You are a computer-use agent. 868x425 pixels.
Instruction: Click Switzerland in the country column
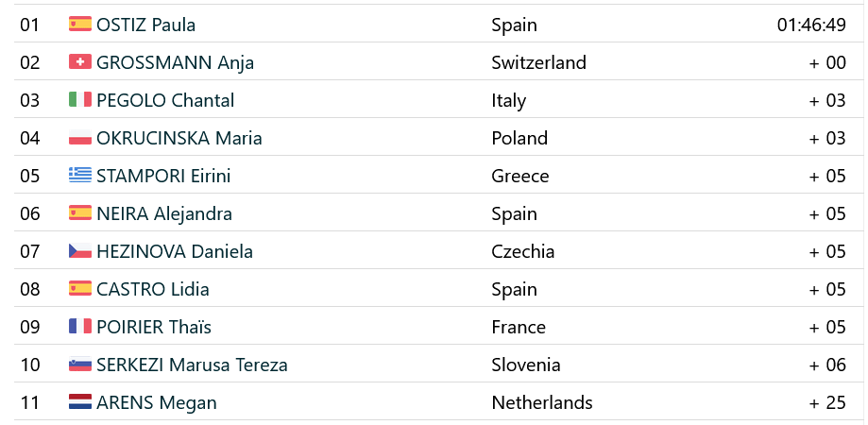[538, 62]
